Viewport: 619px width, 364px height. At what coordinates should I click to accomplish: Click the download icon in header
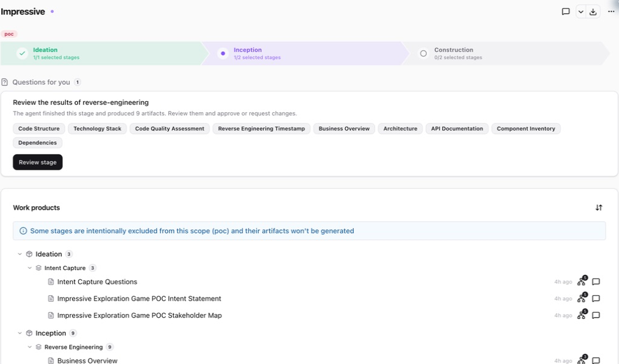pyautogui.click(x=593, y=12)
